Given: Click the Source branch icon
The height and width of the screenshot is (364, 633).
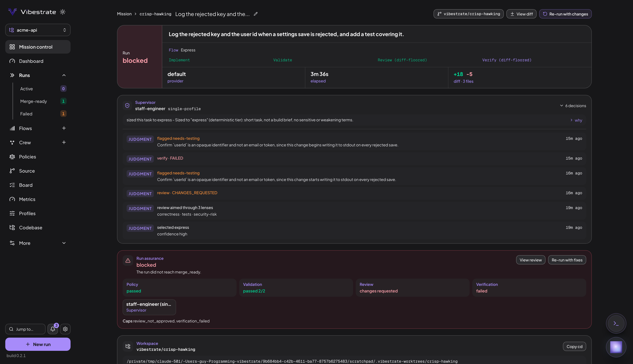Looking at the screenshot, I should coord(12,171).
